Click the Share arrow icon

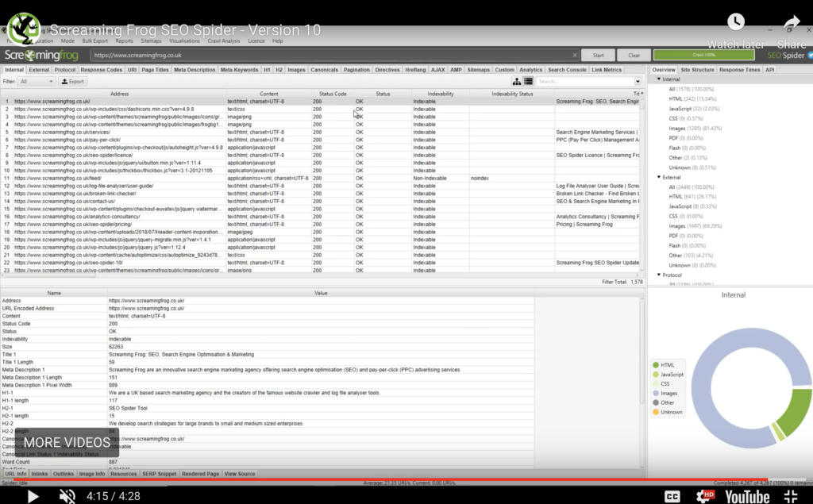point(792,22)
